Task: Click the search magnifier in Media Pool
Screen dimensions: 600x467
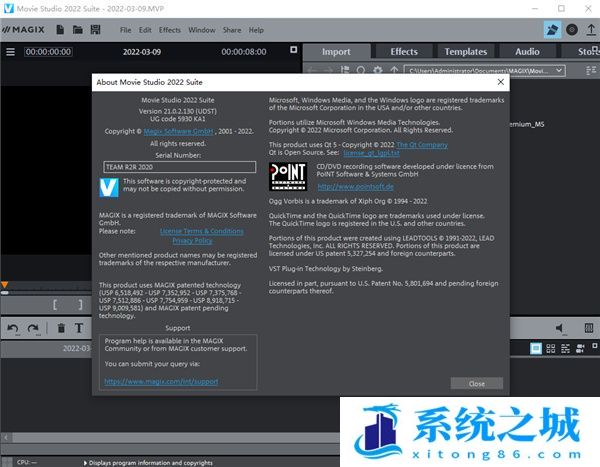Action: tap(360, 70)
